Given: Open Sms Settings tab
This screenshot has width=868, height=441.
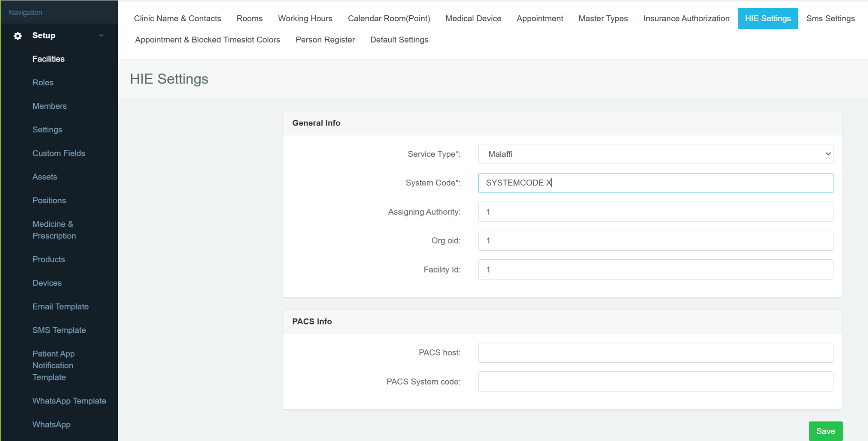Looking at the screenshot, I should (x=830, y=19).
